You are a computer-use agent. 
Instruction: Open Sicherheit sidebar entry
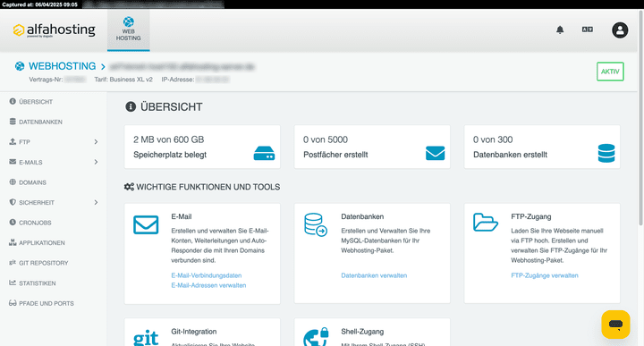coord(37,202)
